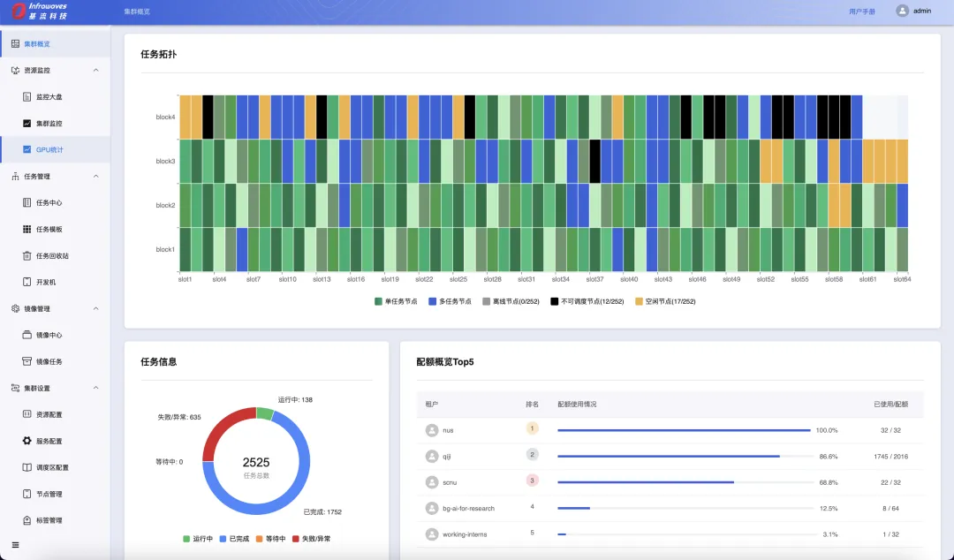Click the 12.5% usage value
This screenshot has width=954, height=560.
pos(829,508)
